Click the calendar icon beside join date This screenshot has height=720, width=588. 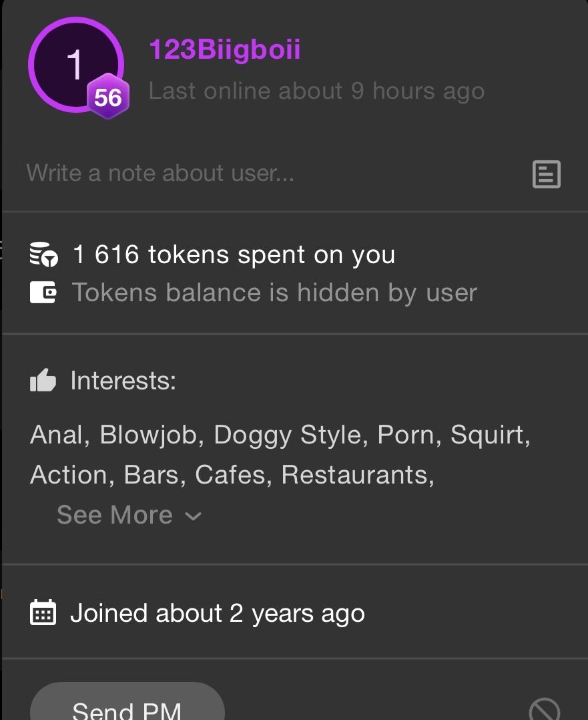pos(43,613)
